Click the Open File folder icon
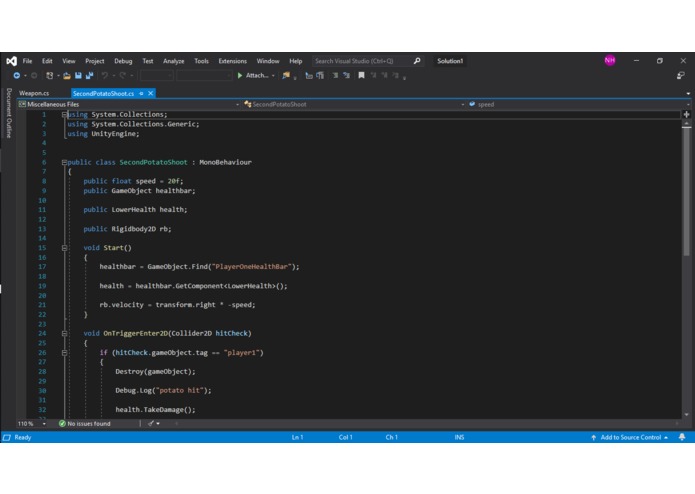Viewport: 695px width, 494px height. pyautogui.click(x=67, y=76)
